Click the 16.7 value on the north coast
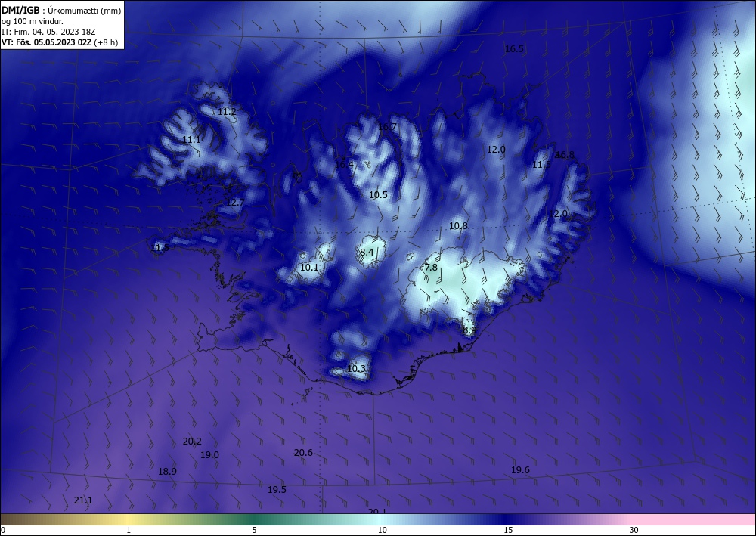This screenshot has height=536, width=756. tap(387, 127)
